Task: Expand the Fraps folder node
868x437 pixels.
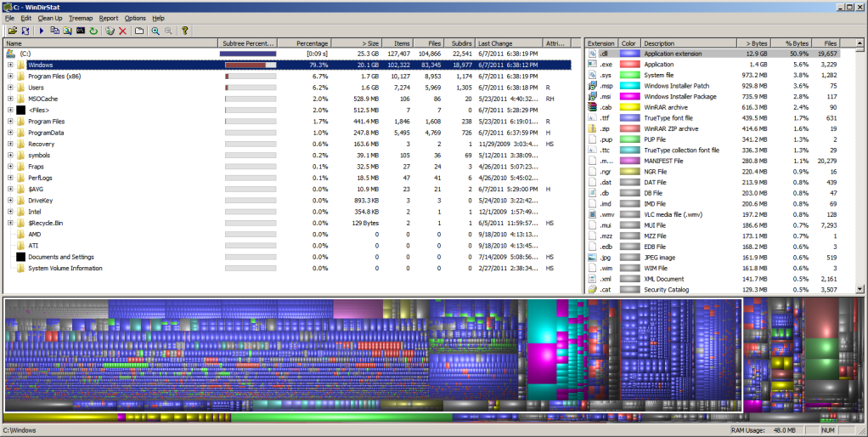Action: (10, 167)
